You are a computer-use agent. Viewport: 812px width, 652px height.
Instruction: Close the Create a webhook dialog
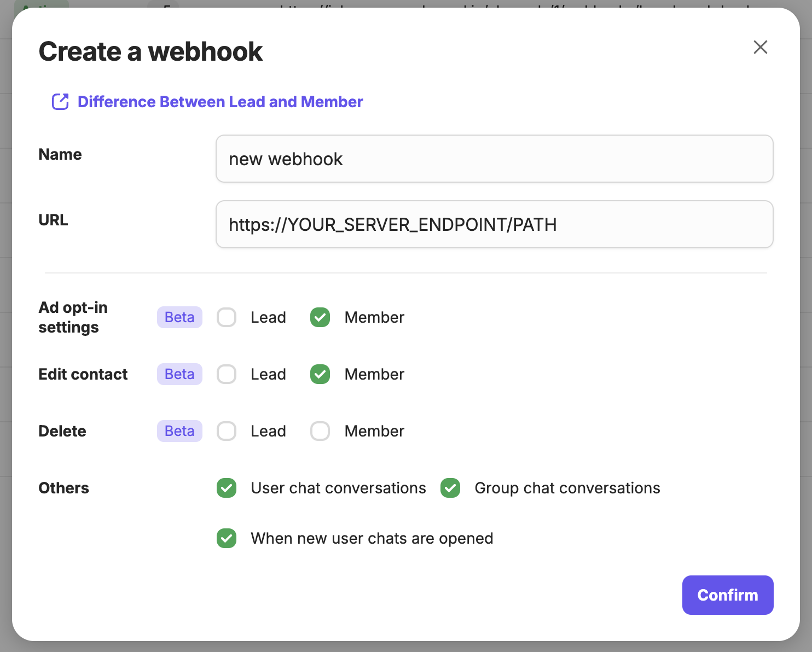[760, 47]
